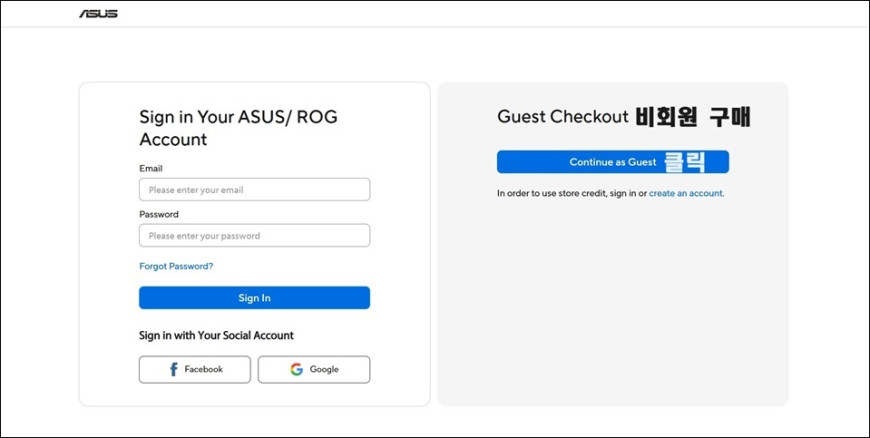Viewport: 870px width, 438px height.
Task: Click the Guest Checkout heading
Action: tap(563, 117)
